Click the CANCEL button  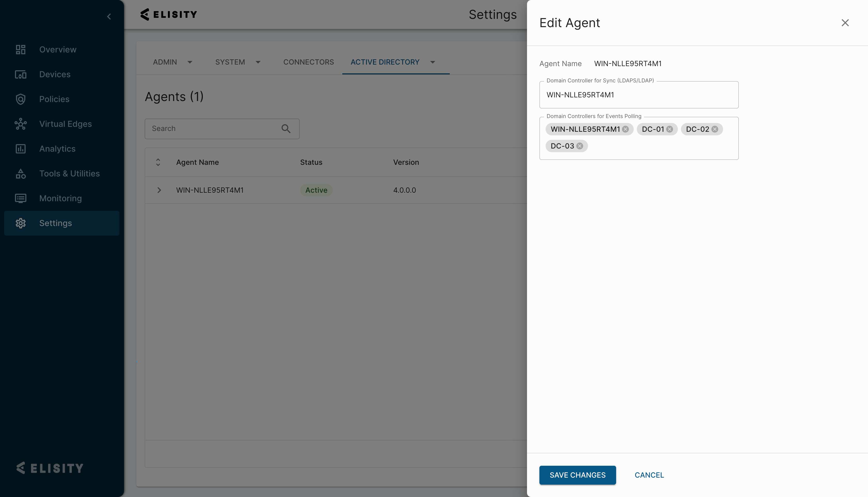tap(649, 475)
